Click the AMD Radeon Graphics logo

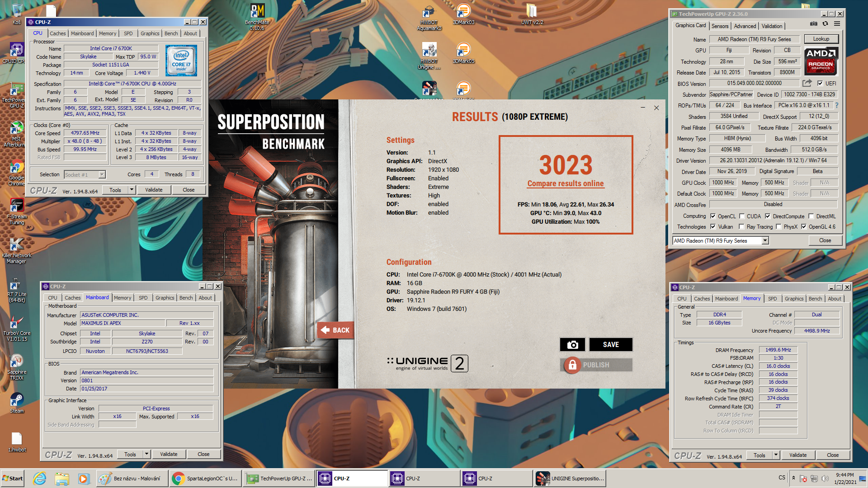click(821, 61)
